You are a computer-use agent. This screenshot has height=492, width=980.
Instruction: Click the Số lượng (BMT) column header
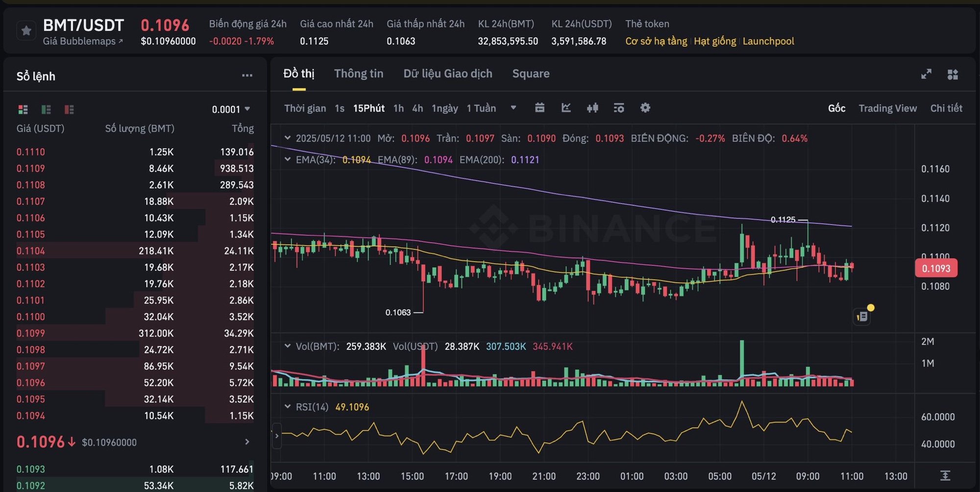coord(140,128)
